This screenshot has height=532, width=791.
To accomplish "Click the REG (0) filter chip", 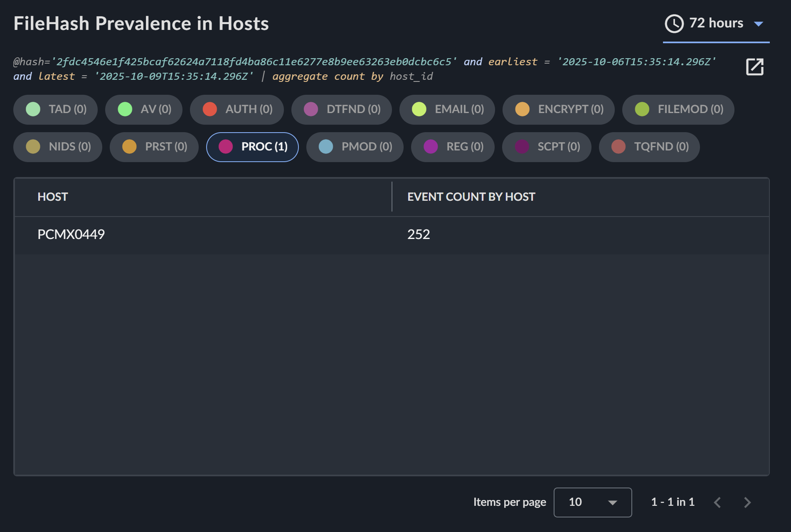I will (453, 147).
